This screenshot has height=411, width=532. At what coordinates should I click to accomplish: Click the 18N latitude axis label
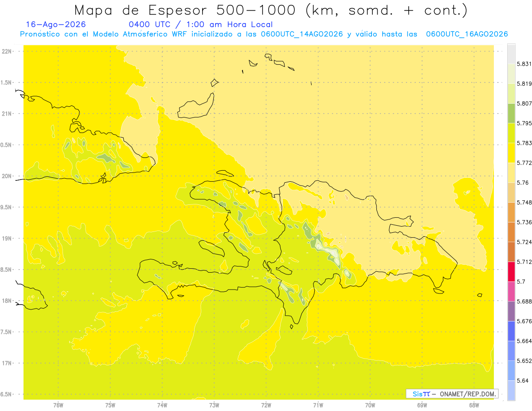pyautogui.click(x=8, y=301)
